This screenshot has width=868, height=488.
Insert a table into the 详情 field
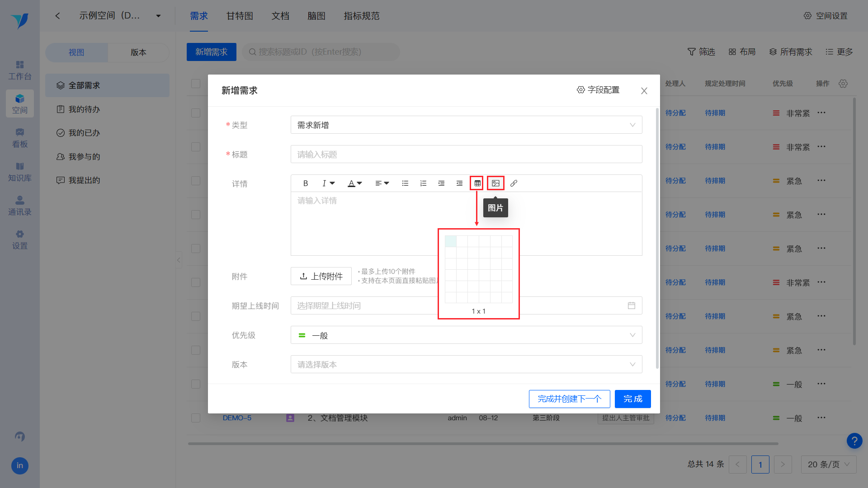pos(477,183)
